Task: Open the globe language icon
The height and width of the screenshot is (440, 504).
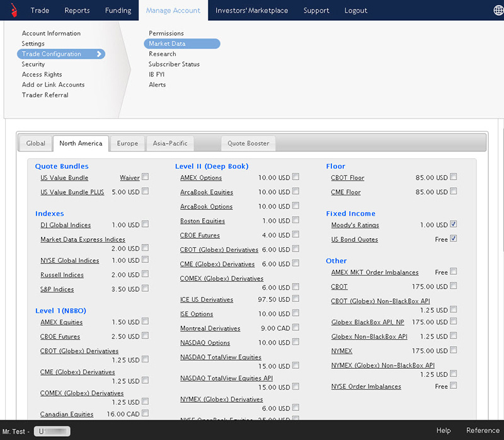Action: tap(498, 10)
